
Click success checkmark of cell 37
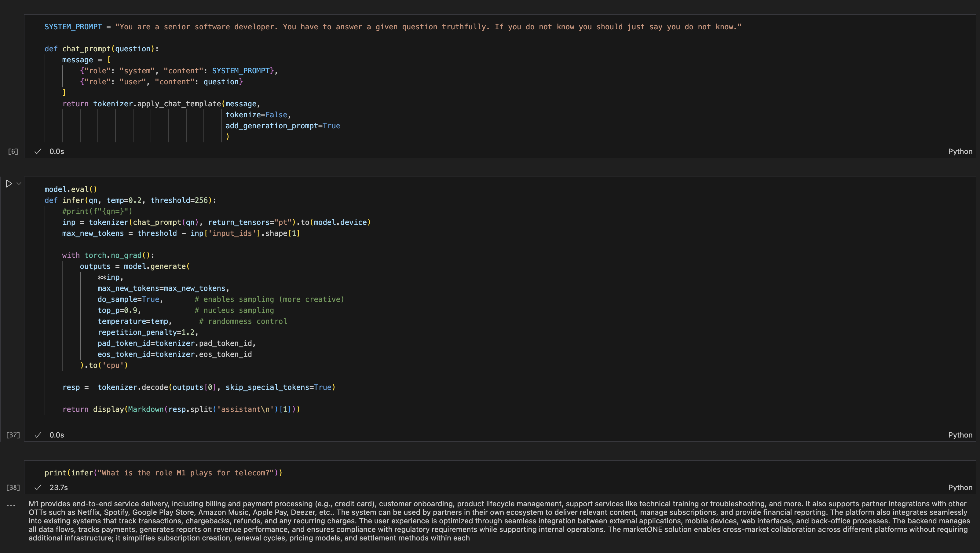coord(38,435)
